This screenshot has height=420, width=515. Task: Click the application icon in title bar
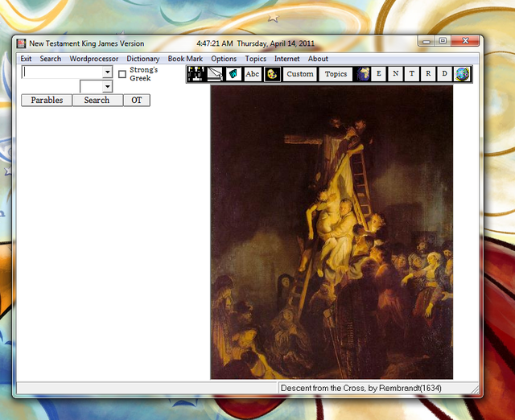click(x=22, y=43)
